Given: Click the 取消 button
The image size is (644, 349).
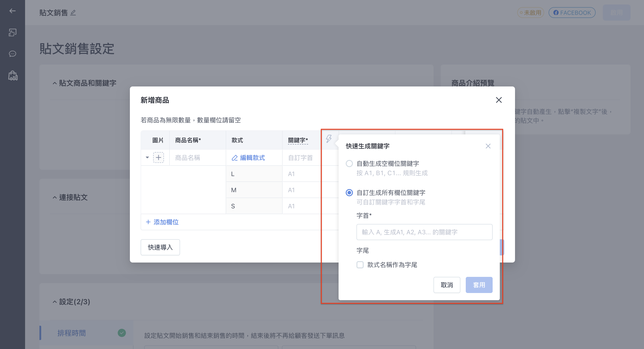Looking at the screenshot, I should (447, 285).
